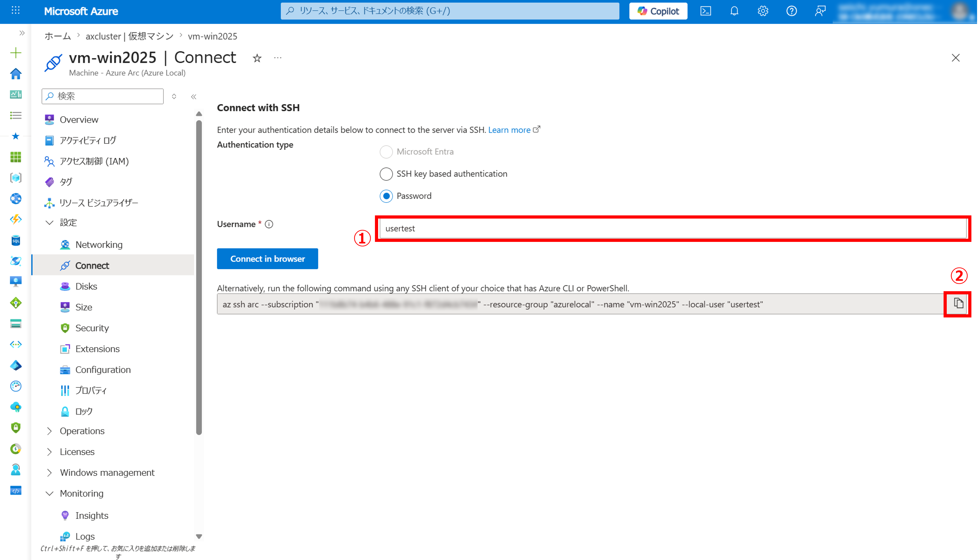Image resolution: width=980 pixels, height=560 pixels.
Task: Click the Username input field
Action: [x=673, y=229]
